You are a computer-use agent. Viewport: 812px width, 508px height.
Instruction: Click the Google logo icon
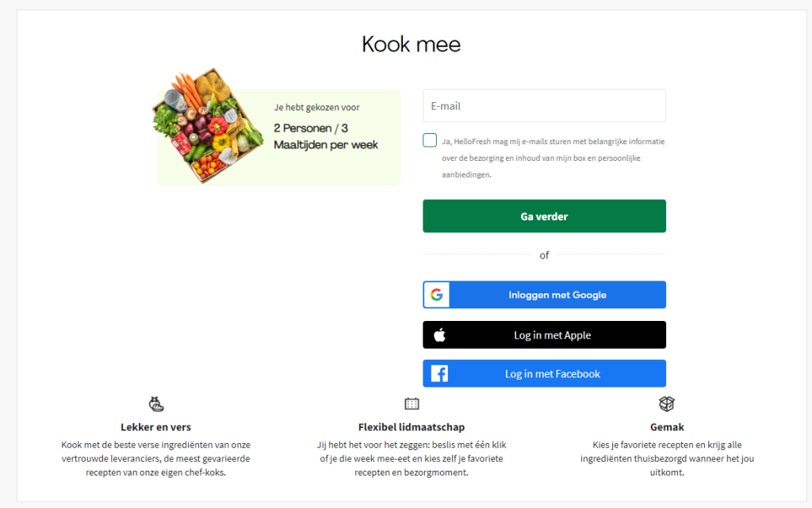436,295
